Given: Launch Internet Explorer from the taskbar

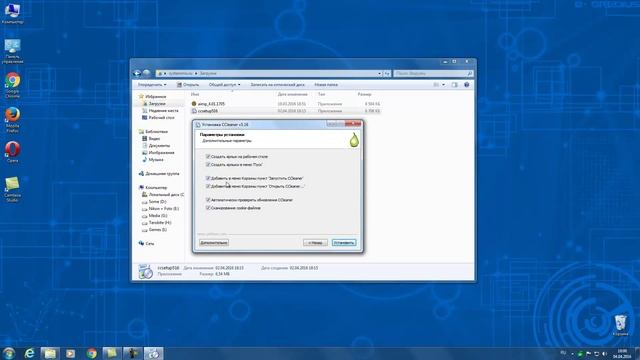Looking at the screenshot, I should click(x=29, y=353).
